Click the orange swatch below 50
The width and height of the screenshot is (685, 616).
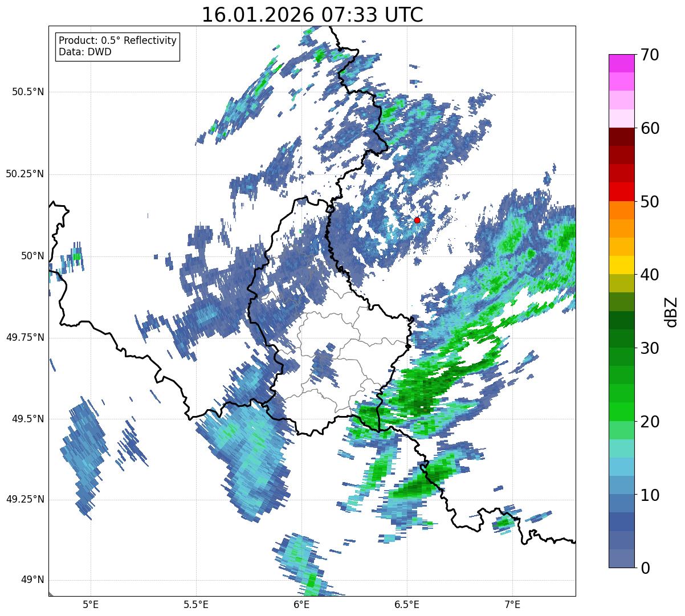click(x=622, y=210)
